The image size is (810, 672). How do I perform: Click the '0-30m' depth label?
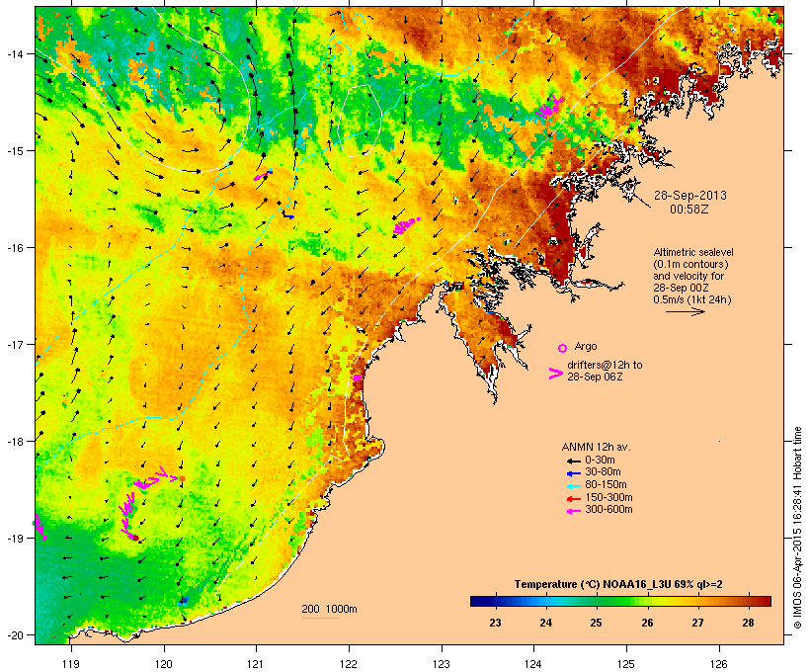[600, 461]
